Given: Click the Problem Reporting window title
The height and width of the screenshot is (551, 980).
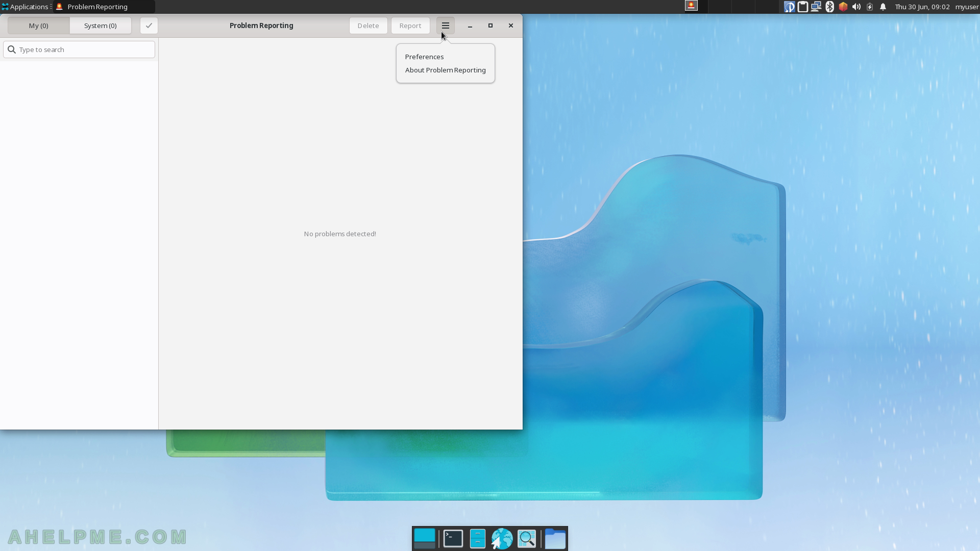Looking at the screenshot, I should 261,26.
